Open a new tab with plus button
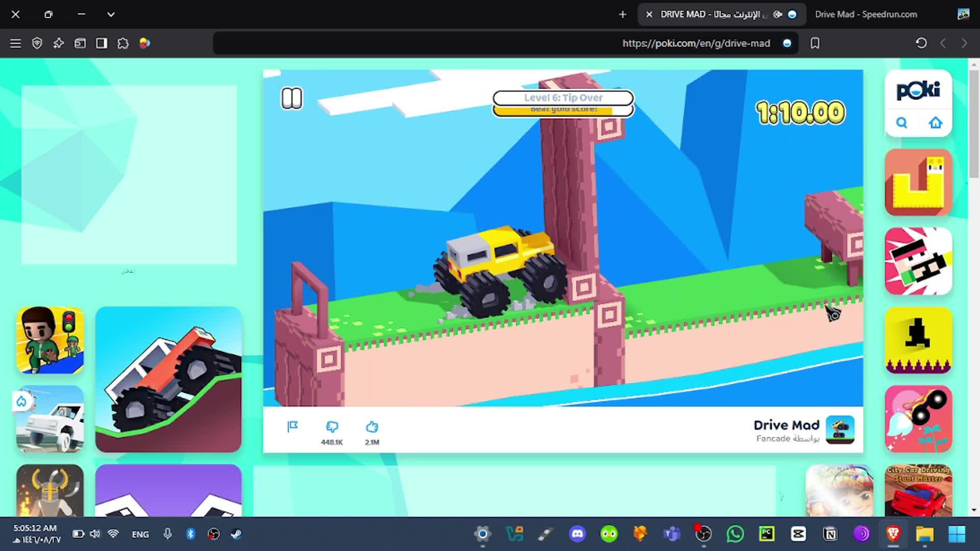 [622, 14]
